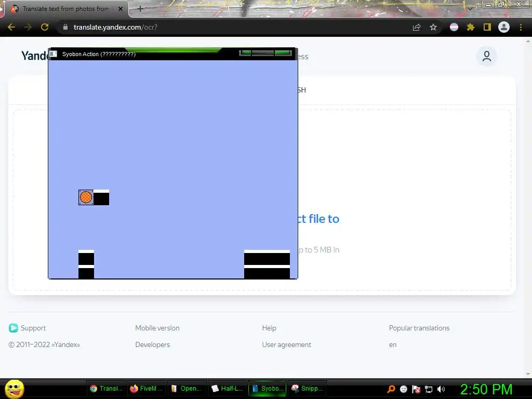Bookmark this page with the star icon

(x=433, y=27)
